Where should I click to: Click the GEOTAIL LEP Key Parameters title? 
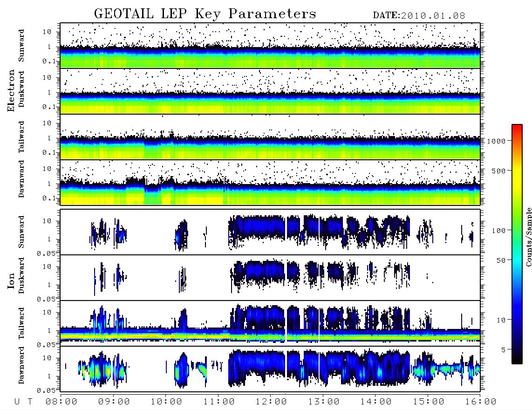click(205, 14)
